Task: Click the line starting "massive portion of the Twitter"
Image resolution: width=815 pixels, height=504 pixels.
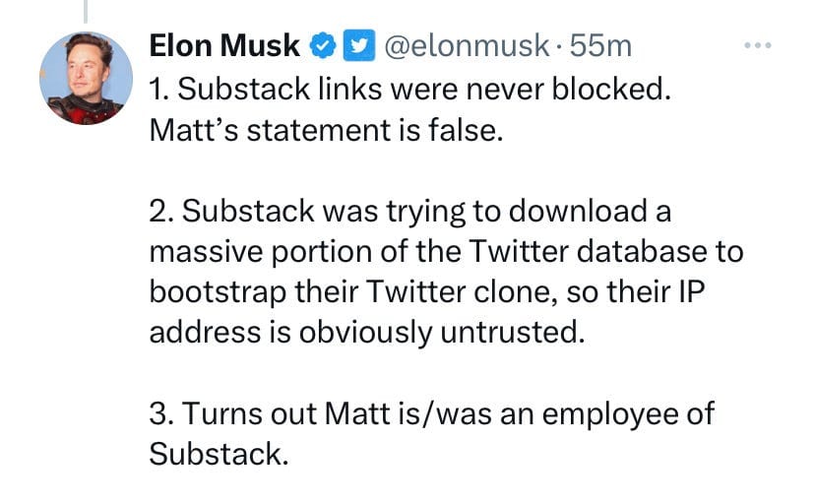Action: tap(445, 254)
